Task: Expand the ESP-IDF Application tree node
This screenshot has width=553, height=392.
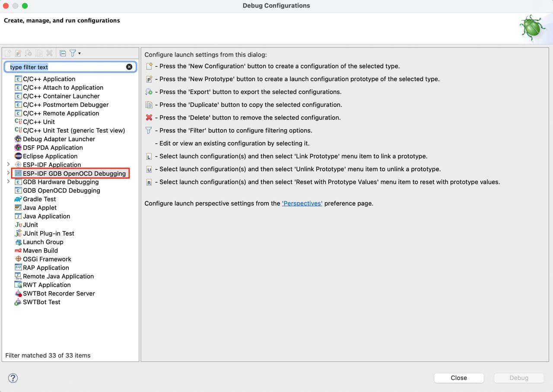Action: 8,165
